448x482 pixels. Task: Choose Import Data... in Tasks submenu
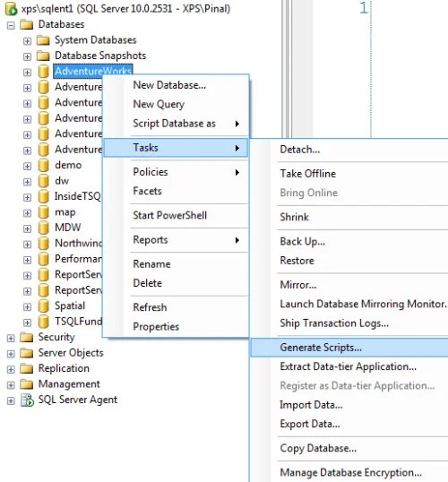[349, 405]
